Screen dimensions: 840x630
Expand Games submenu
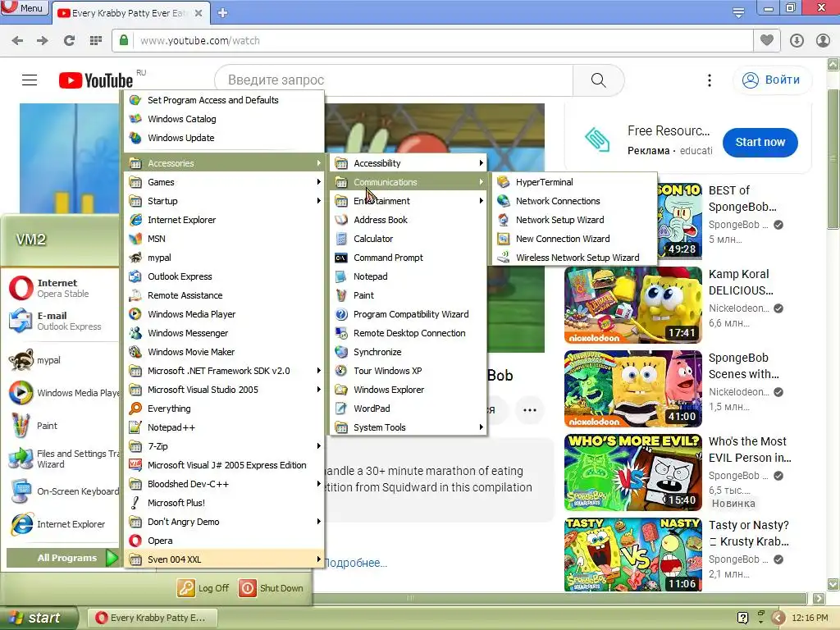(224, 182)
